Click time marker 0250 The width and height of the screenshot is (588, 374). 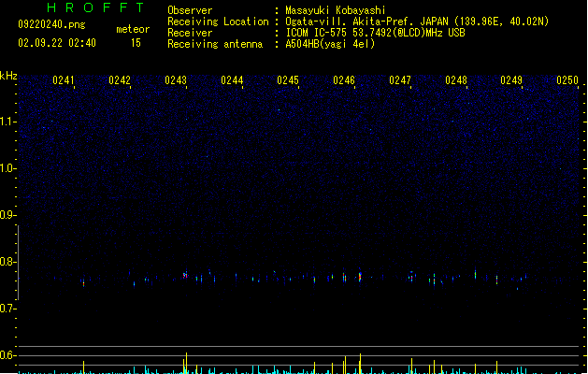pyautogui.click(x=567, y=80)
